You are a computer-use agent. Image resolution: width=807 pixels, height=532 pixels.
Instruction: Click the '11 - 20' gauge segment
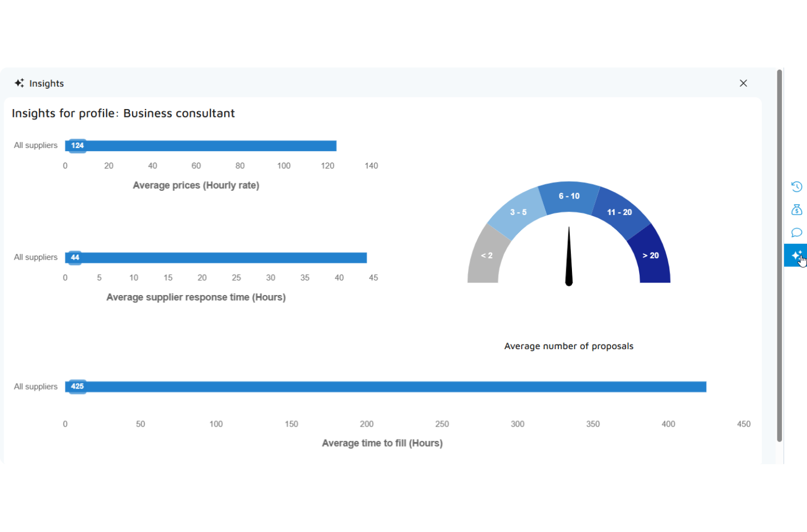(619, 212)
